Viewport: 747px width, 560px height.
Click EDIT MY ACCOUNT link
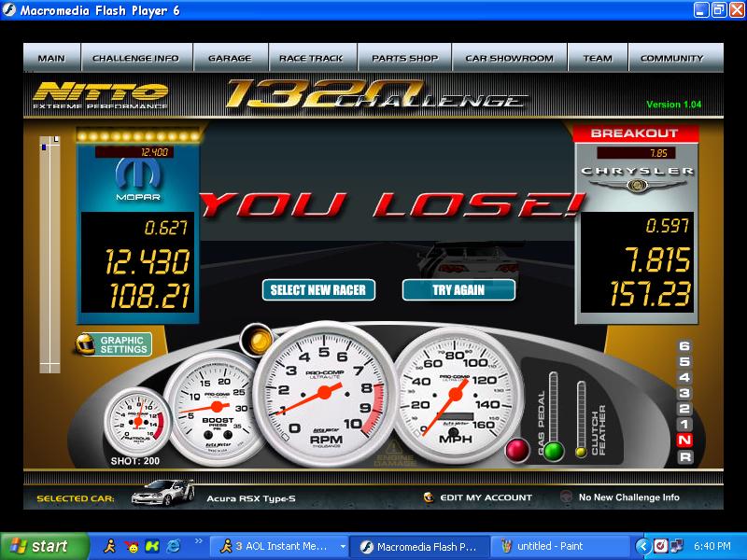coord(486,497)
